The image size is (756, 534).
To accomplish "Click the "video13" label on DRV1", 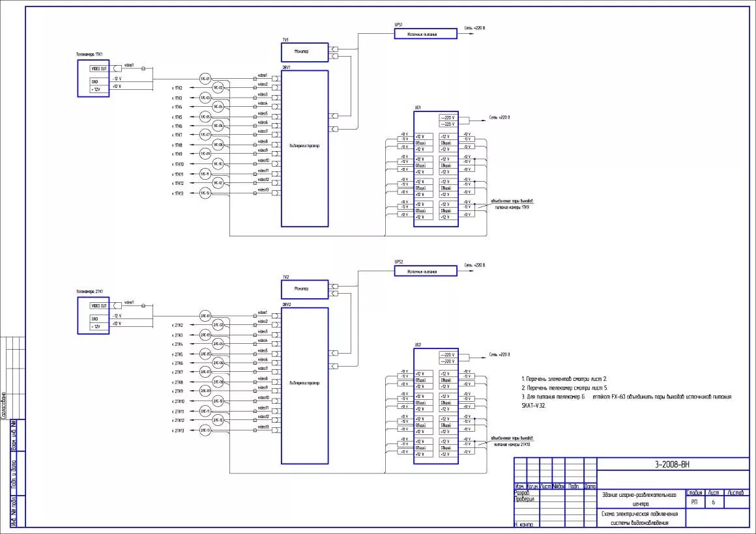I will (263, 190).
